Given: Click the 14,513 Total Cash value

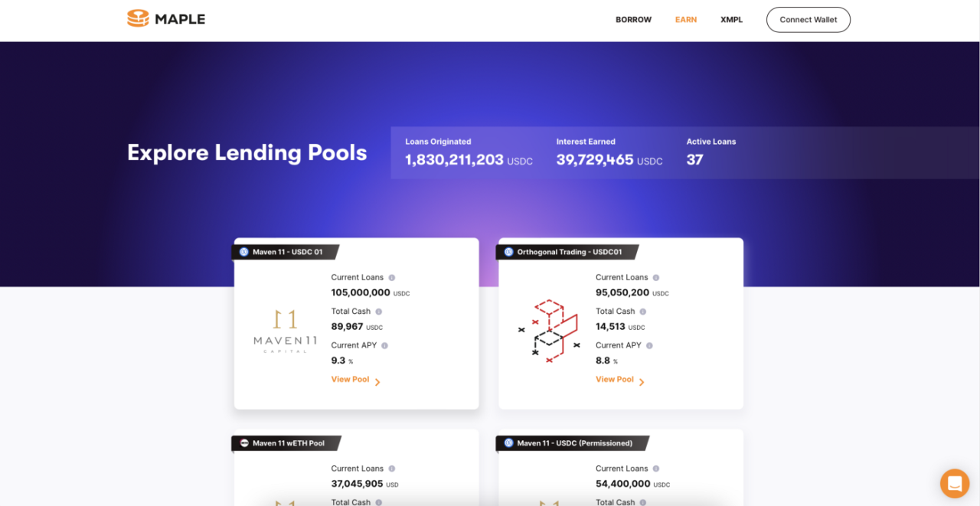Looking at the screenshot, I should [x=610, y=327].
